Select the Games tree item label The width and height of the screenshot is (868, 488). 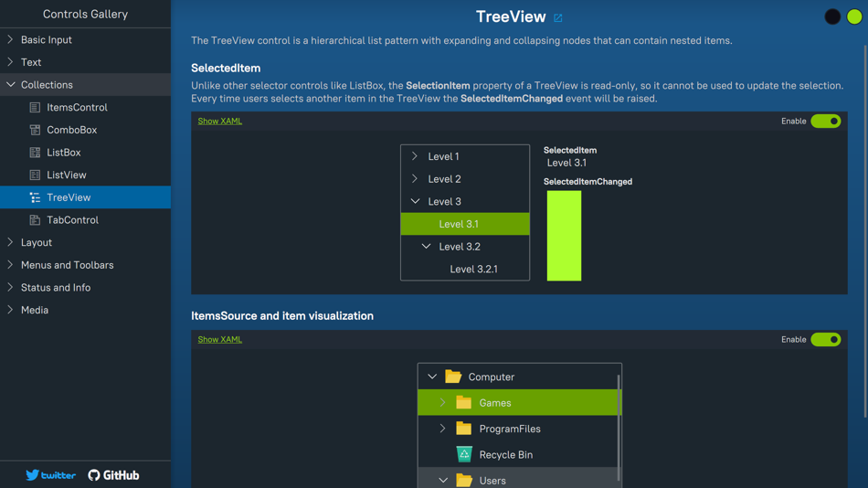495,403
